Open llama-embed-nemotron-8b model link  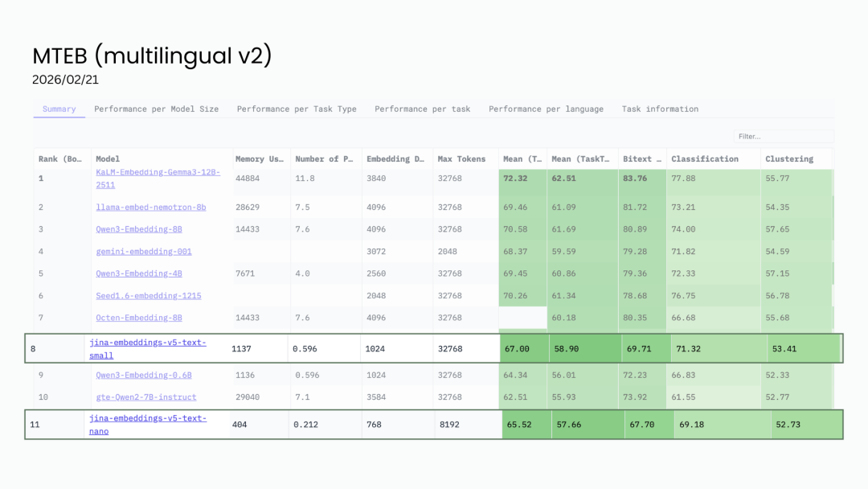150,208
